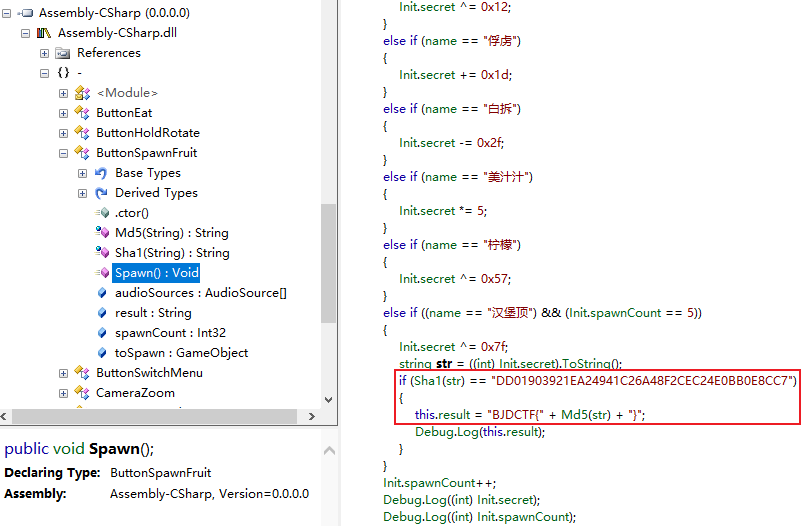Open Sha1(String) : String method
Image resolution: width=806 pixels, height=526 pixels.
(x=172, y=253)
